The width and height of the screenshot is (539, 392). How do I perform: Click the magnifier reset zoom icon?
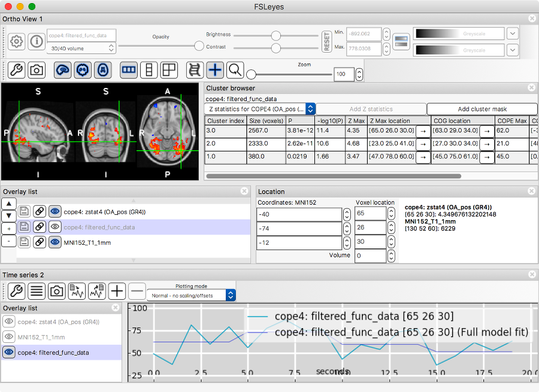pos(235,71)
